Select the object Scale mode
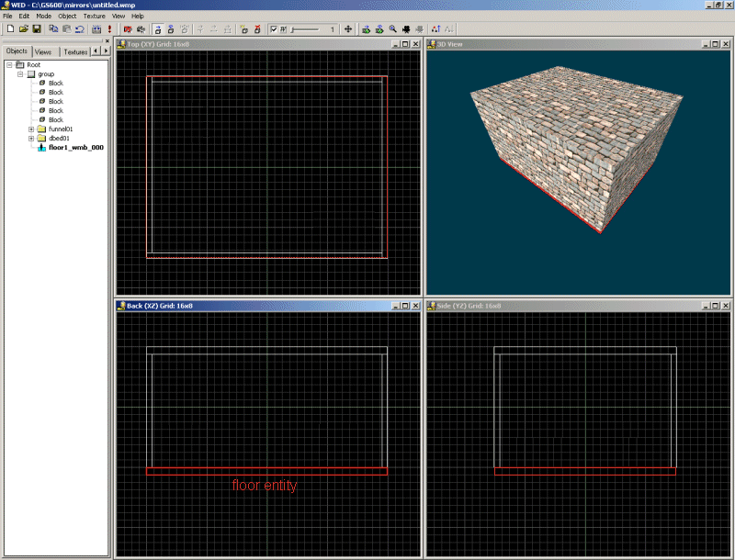This screenshot has height=560, width=735. tap(185, 29)
